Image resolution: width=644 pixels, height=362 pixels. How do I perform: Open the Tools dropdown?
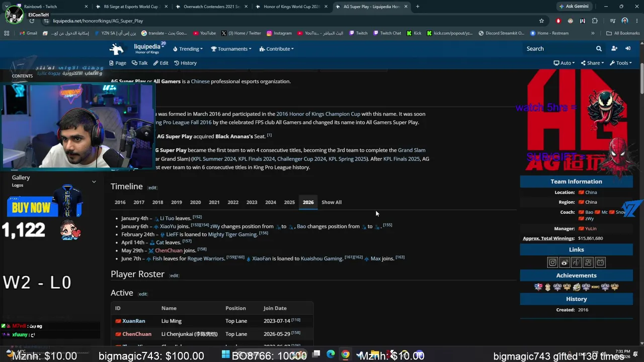620,63
